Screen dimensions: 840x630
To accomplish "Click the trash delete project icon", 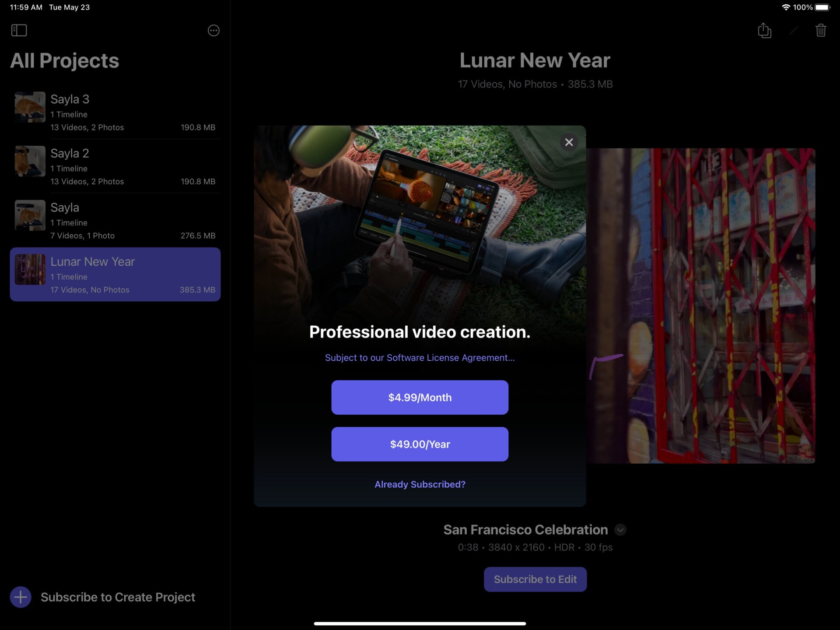I will pyautogui.click(x=821, y=30).
